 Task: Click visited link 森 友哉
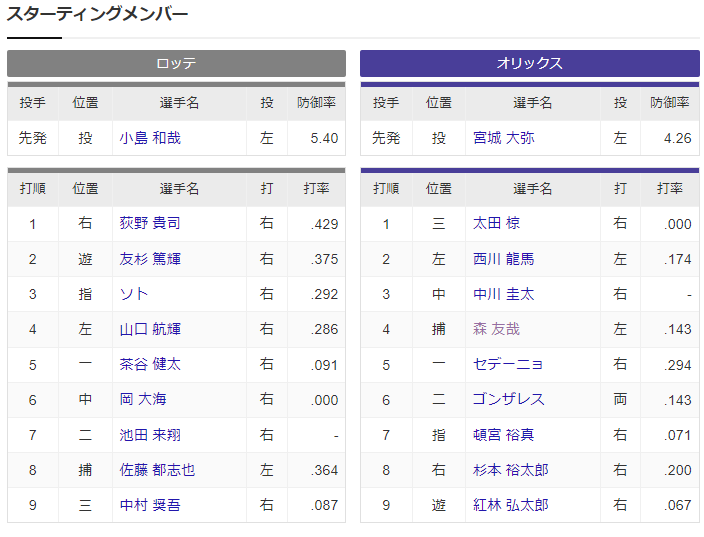pyautogui.click(x=496, y=329)
